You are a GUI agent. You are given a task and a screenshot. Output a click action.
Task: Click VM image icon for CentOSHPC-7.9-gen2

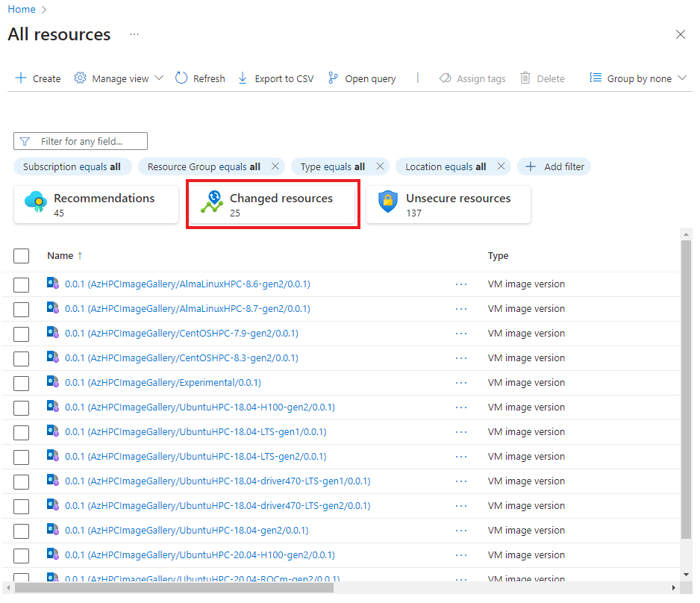(53, 332)
